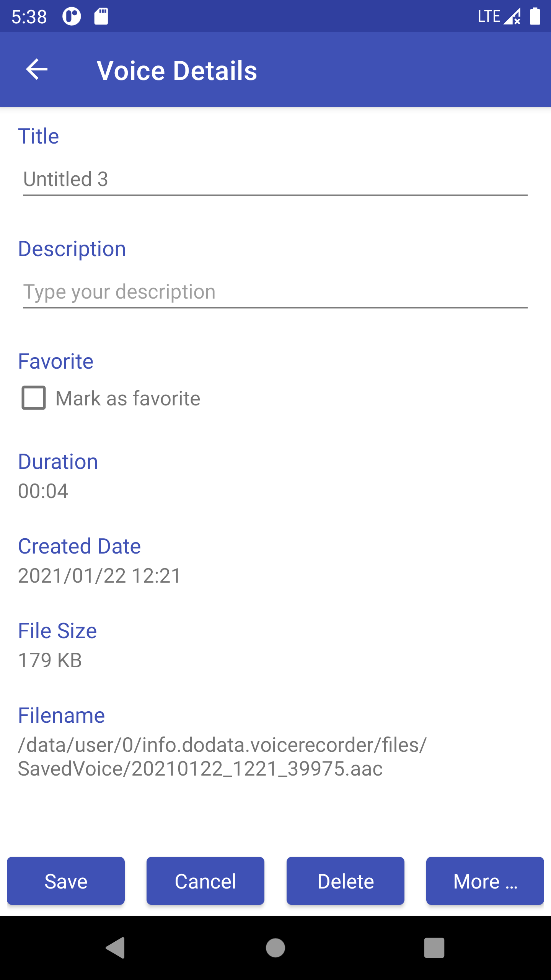Click the Save button
This screenshot has width=551, height=980.
tap(66, 881)
